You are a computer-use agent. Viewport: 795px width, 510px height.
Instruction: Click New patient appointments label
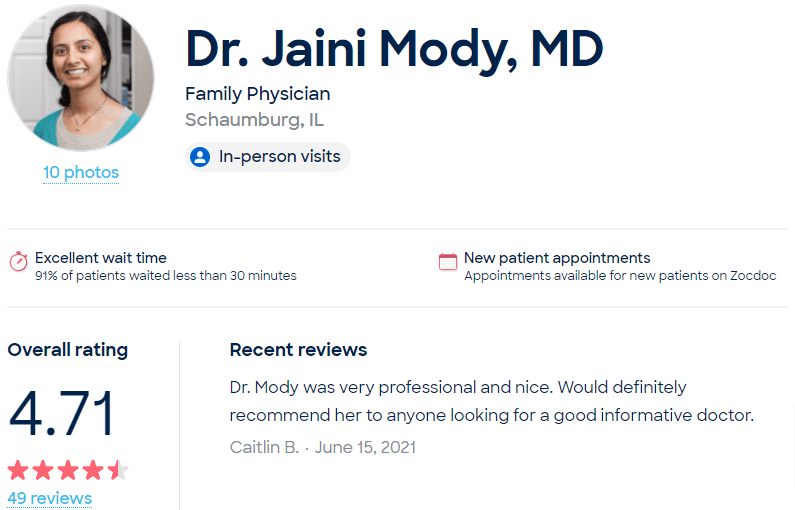(x=557, y=258)
